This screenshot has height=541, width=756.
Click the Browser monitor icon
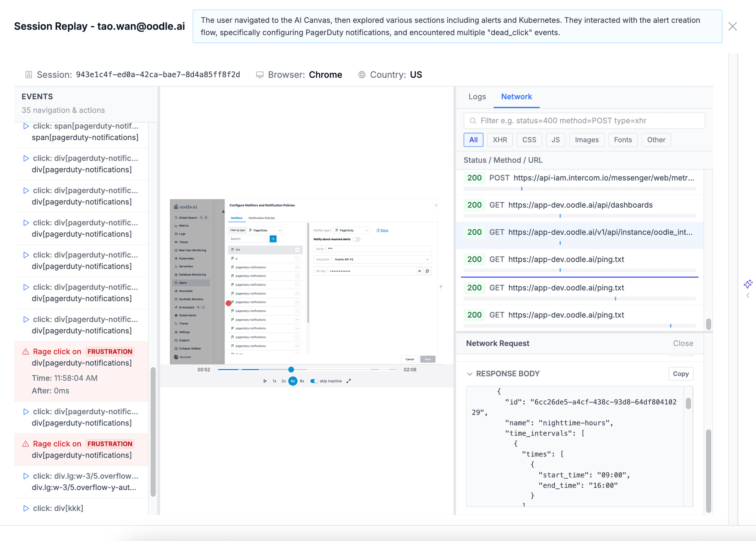pyautogui.click(x=260, y=75)
